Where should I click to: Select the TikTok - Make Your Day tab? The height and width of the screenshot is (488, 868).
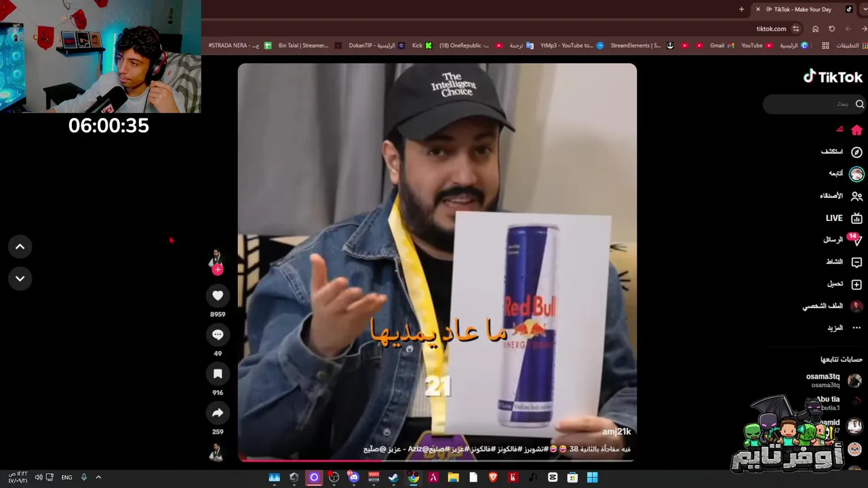coord(803,9)
